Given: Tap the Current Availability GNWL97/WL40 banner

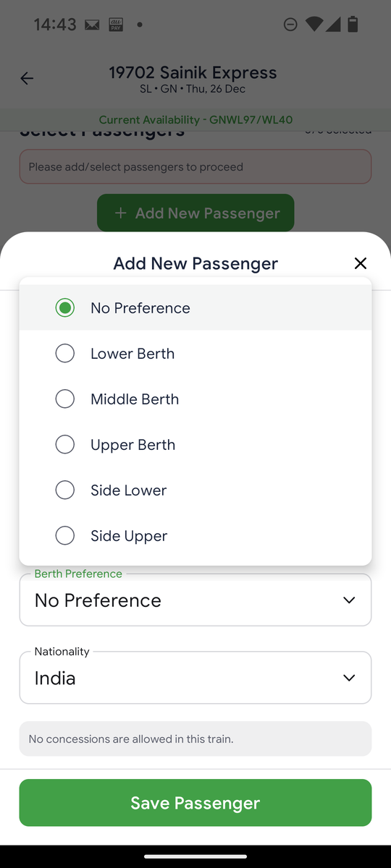Looking at the screenshot, I should pyautogui.click(x=195, y=120).
